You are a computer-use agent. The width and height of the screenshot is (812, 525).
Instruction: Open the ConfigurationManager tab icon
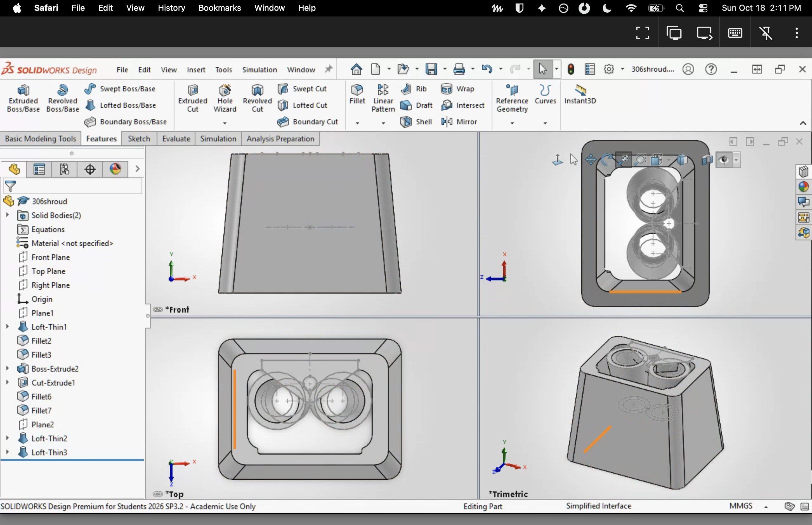pyautogui.click(x=64, y=169)
